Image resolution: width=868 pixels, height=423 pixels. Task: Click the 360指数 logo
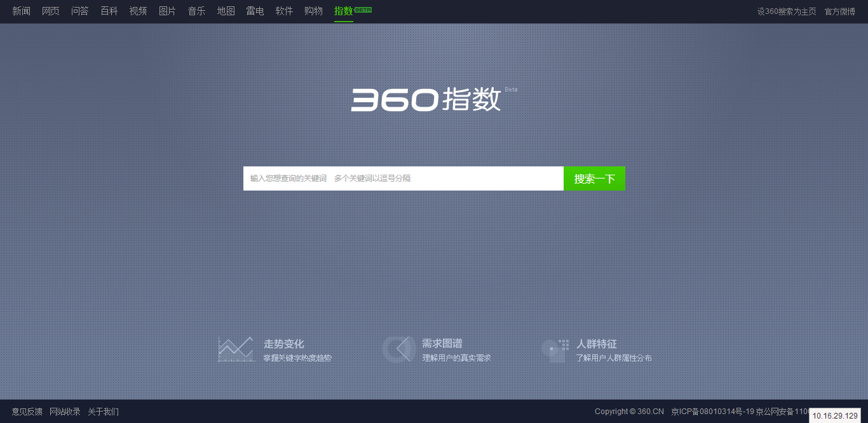(426, 99)
